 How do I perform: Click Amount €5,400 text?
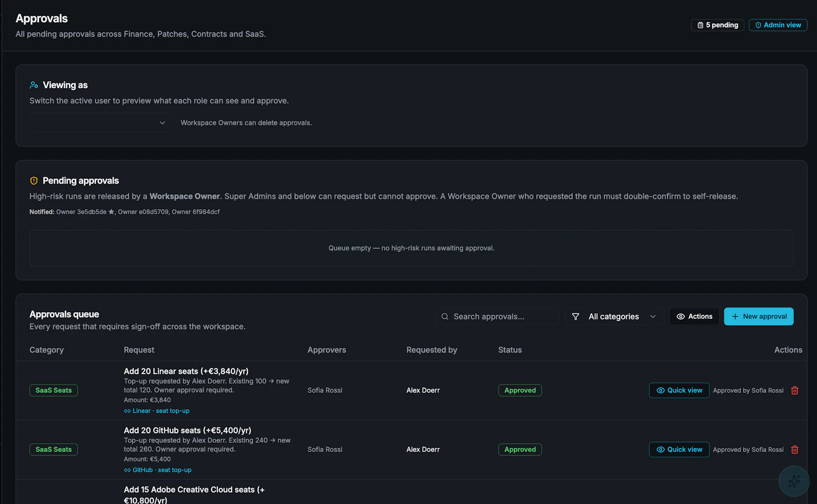[147, 459]
